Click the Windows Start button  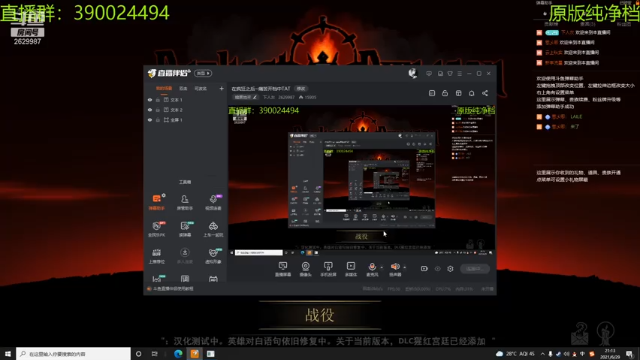pyautogui.click(x=8, y=353)
